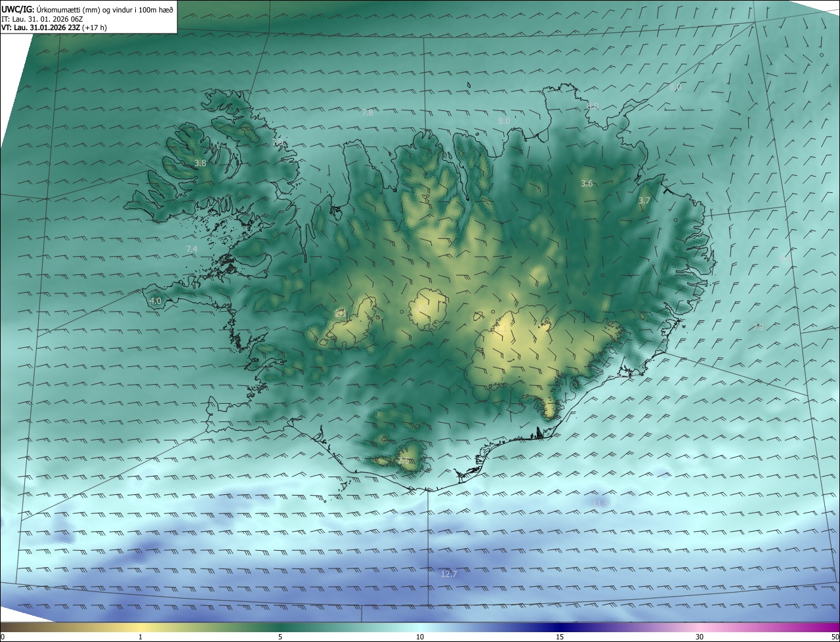Viewport: 840px width, 642px height.
Task: Click the map value '3.6' in the northeast
Action: [587, 184]
